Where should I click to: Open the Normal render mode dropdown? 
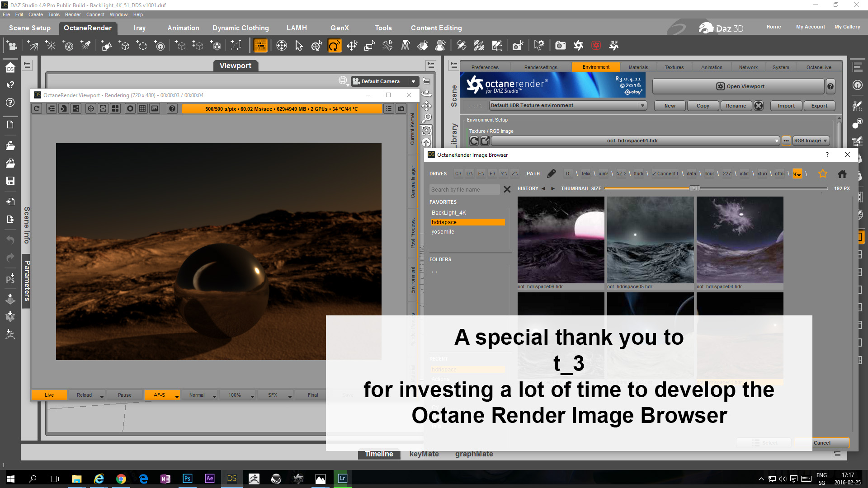[x=214, y=396]
